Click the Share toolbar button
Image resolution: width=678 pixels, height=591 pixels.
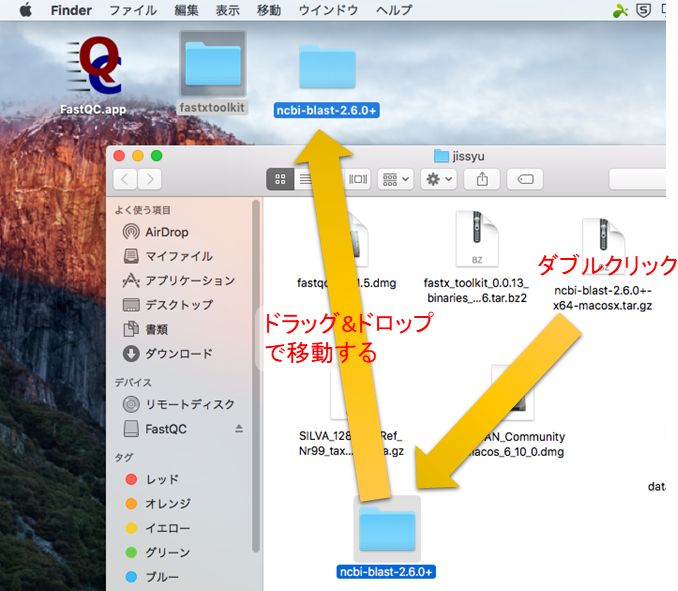pyautogui.click(x=482, y=179)
